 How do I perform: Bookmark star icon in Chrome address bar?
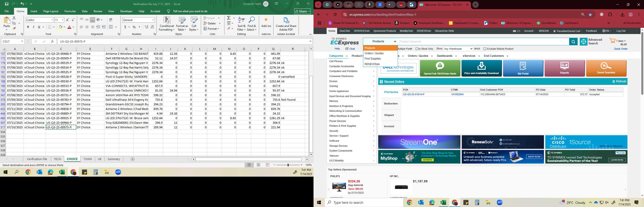point(591,14)
